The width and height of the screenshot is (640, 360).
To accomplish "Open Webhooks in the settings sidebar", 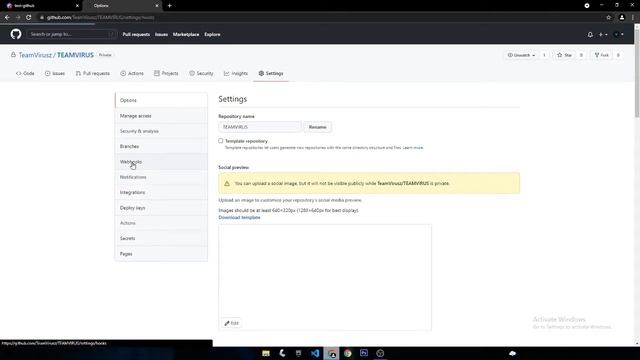I will [161, 162].
